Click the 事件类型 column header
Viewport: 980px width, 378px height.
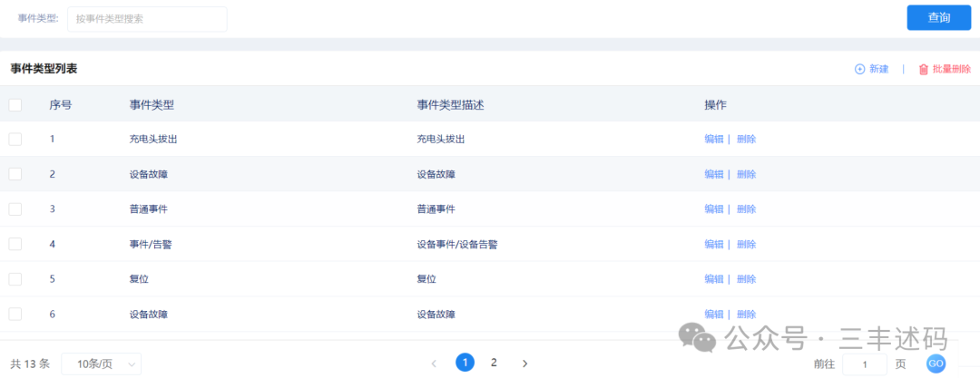pos(152,105)
